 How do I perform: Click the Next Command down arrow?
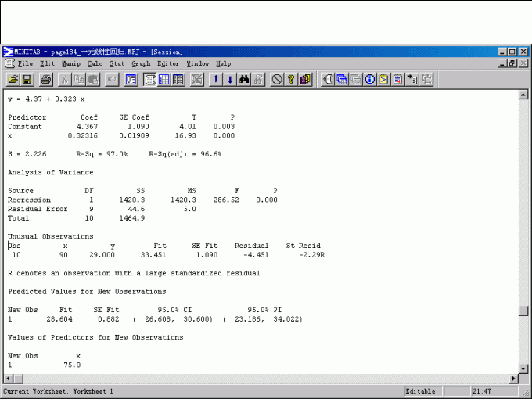229,80
